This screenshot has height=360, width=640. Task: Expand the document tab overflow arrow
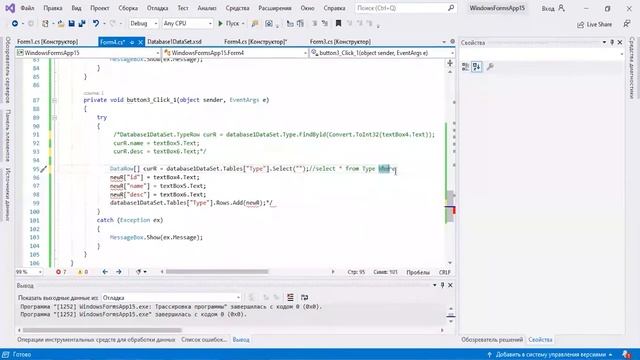click(444, 42)
